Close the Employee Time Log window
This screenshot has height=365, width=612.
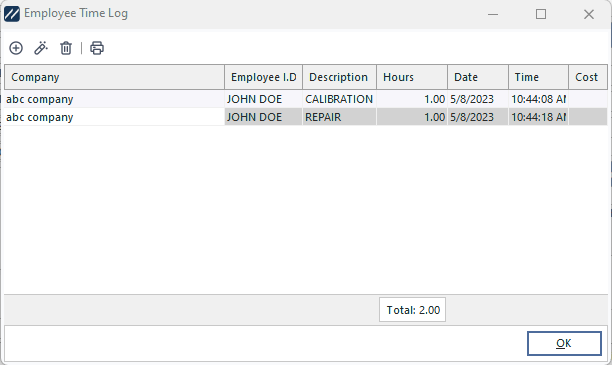589,14
